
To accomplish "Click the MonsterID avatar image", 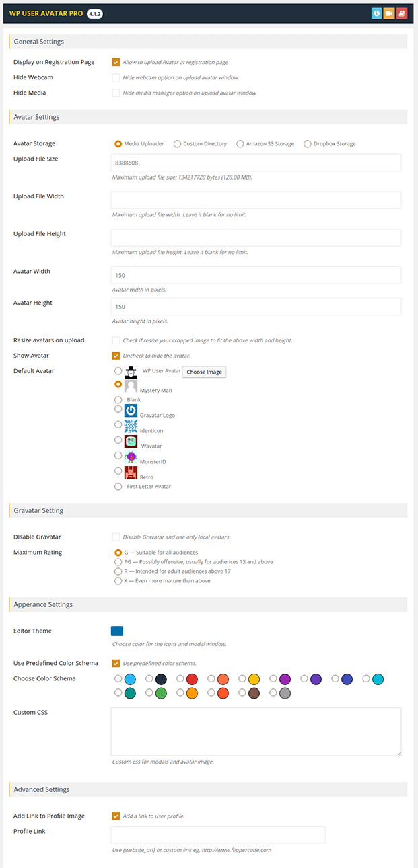I will [x=129, y=455].
